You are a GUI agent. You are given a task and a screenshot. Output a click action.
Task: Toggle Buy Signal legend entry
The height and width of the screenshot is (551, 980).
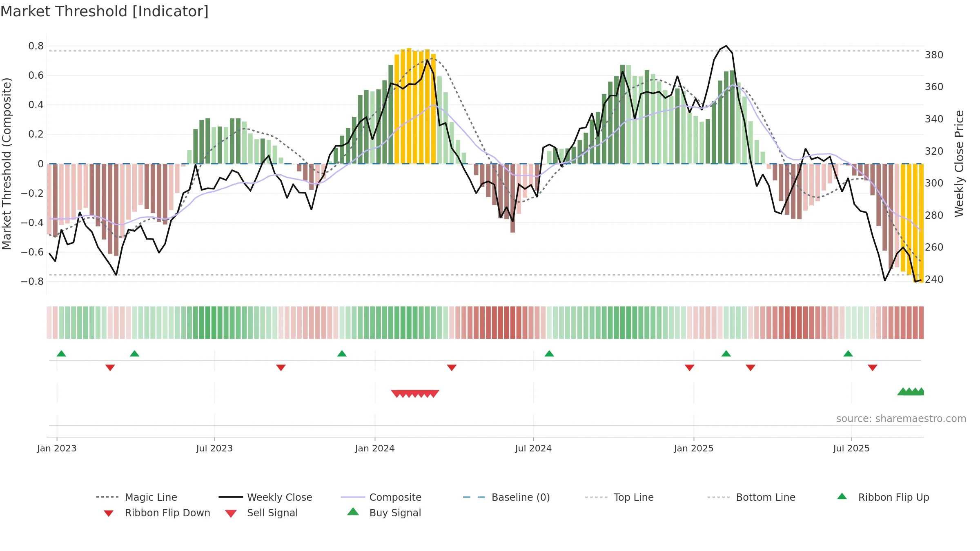click(x=384, y=513)
